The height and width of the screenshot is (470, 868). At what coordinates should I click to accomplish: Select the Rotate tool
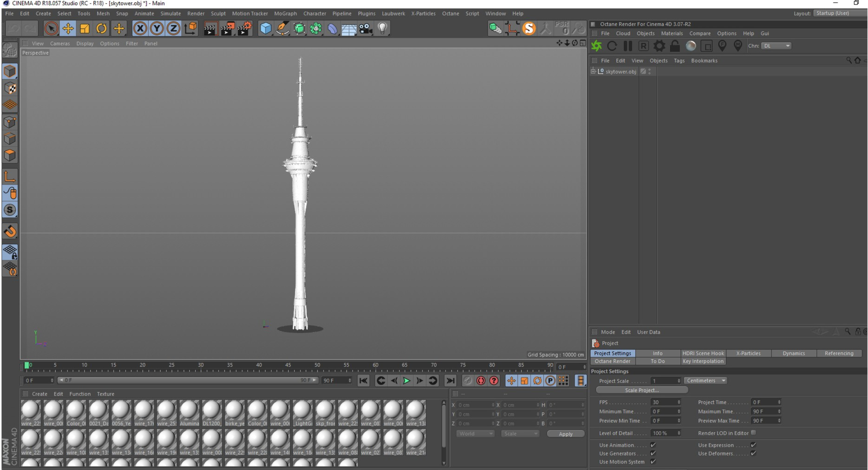tap(101, 28)
